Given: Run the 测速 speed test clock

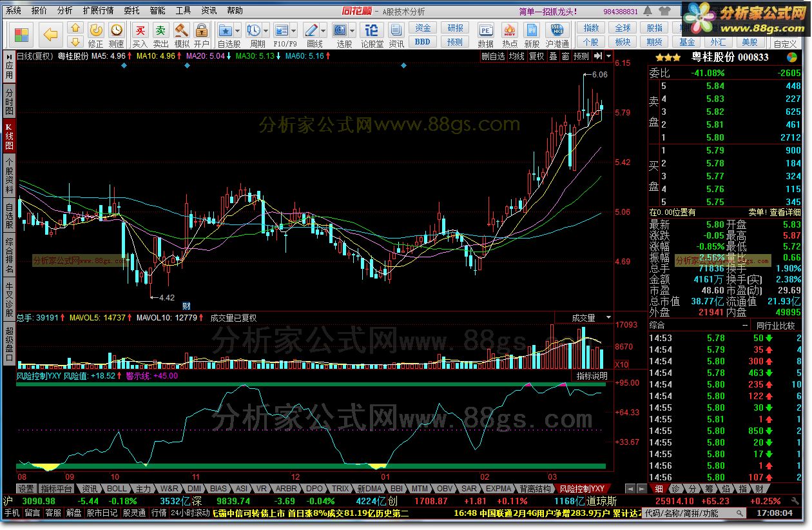Looking at the screenshot, I should [116, 30].
